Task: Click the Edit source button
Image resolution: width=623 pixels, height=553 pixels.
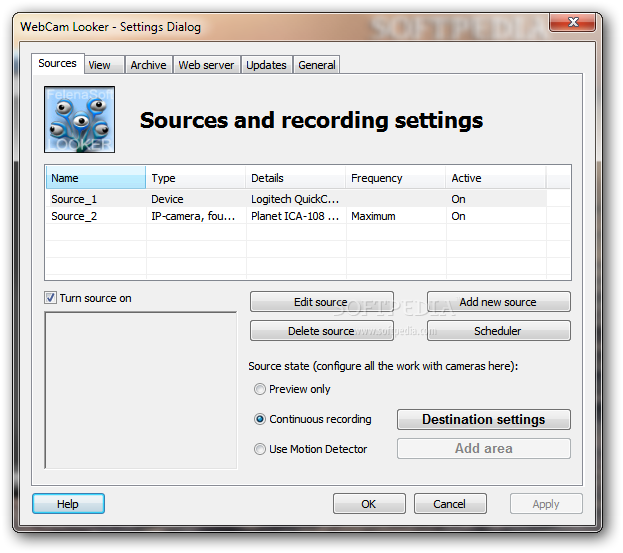Action: point(322,302)
